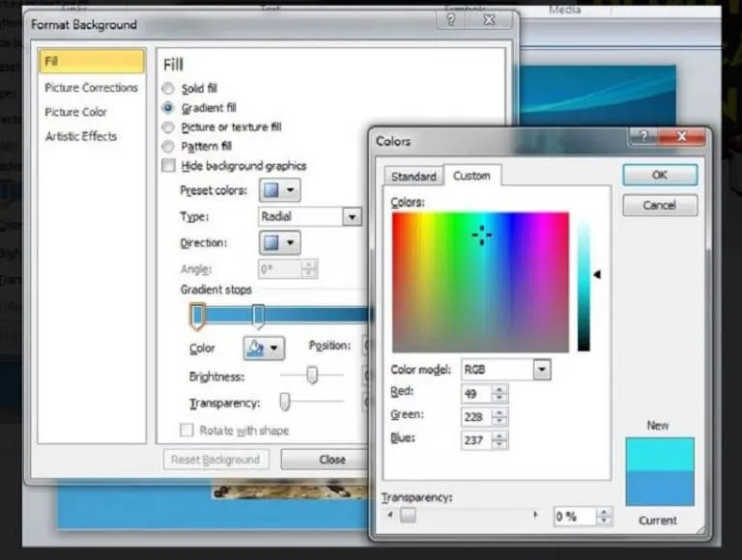
Task: Click the color spectrum crosshair
Action: pos(482,235)
